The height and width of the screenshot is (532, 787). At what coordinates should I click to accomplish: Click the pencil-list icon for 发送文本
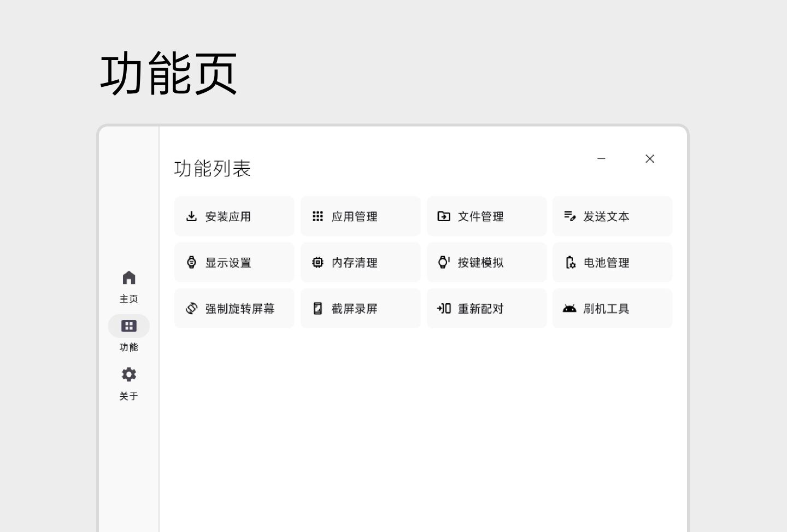[569, 216]
